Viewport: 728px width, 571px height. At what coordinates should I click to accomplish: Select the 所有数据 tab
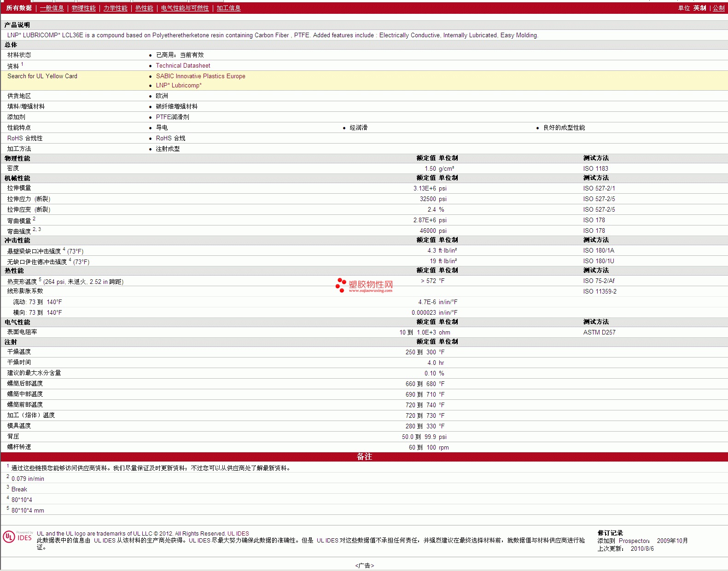click(x=19, y=8)
